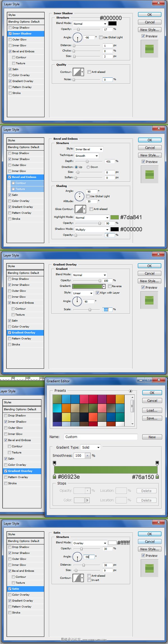The image size is (168, 644).
Task: Open Blend Mode dropdown showing Overlay in Satin
Action: pos(90,543)
